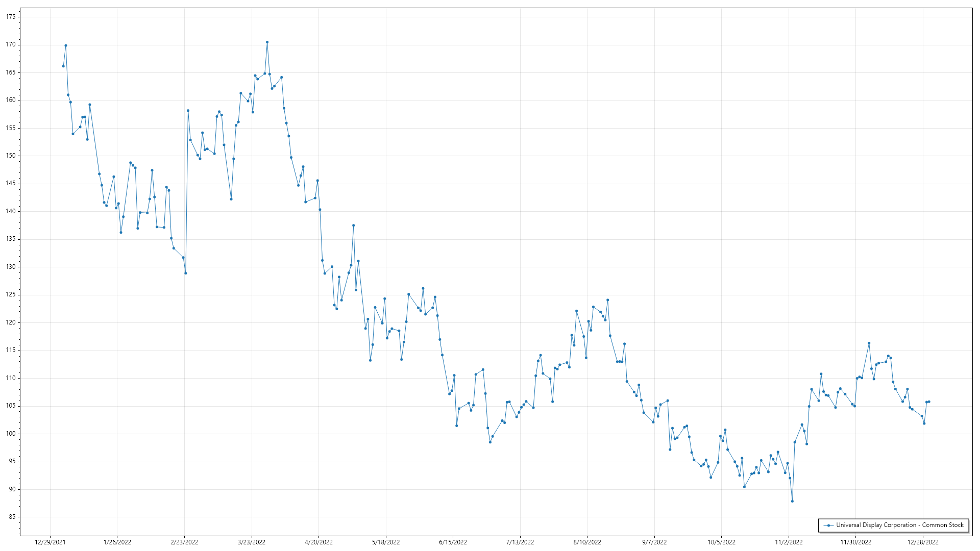Click the 10/5/2022 x-axis date label
The width and height of the screenshot is (980, 551).
(x=721, y=542)
